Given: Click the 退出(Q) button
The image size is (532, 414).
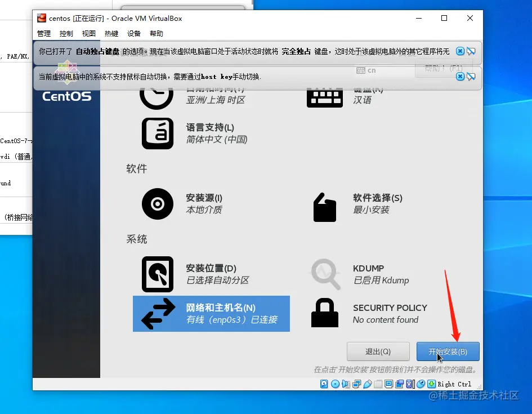Looking at the screenshot, I should point(378,351).
